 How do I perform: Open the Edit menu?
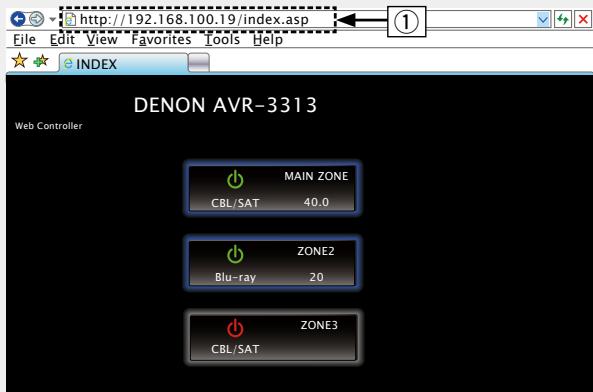click(x=62, y=39)
